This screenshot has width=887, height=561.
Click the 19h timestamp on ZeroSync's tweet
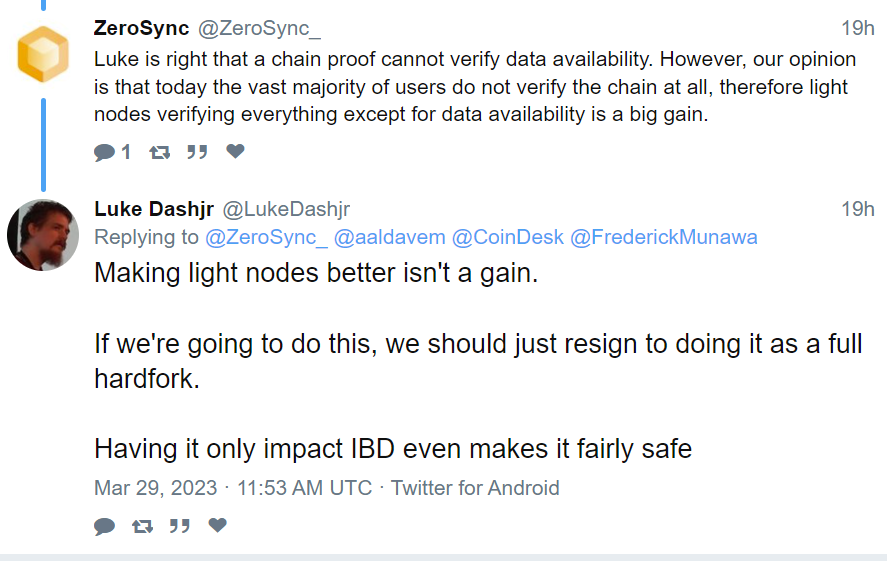click(857, 27)
